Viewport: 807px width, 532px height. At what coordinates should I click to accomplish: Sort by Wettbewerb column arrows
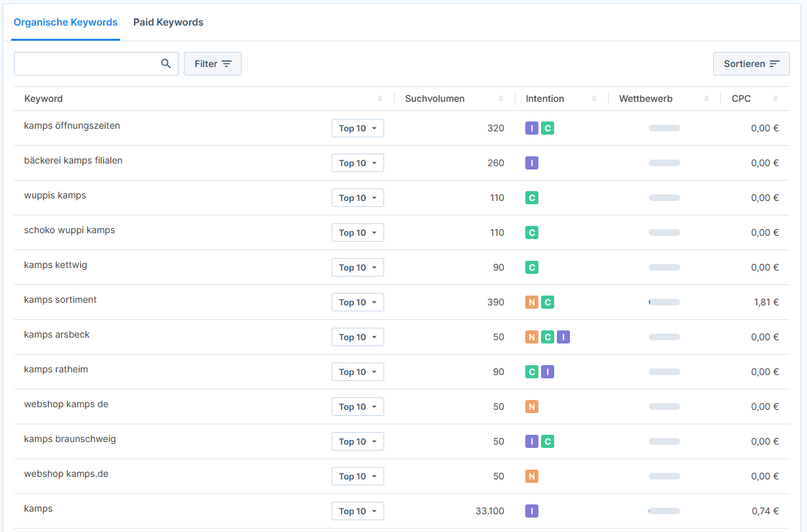pos(707,99)
